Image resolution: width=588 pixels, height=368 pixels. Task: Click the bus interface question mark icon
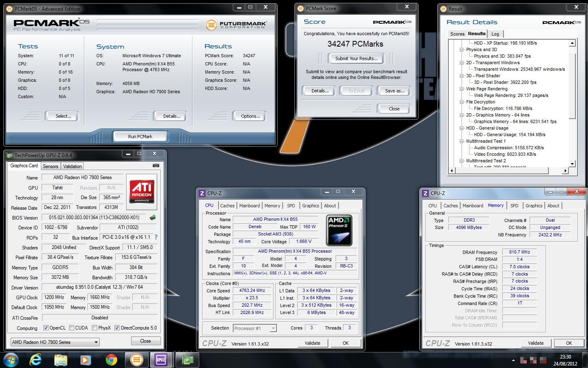click(156, 237)
